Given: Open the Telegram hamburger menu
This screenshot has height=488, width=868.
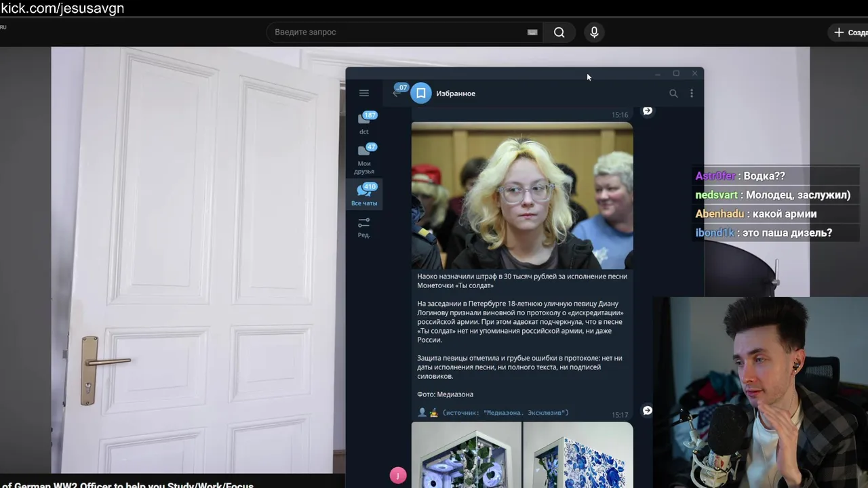Looking at the screenshot, I should pos(364,94).
